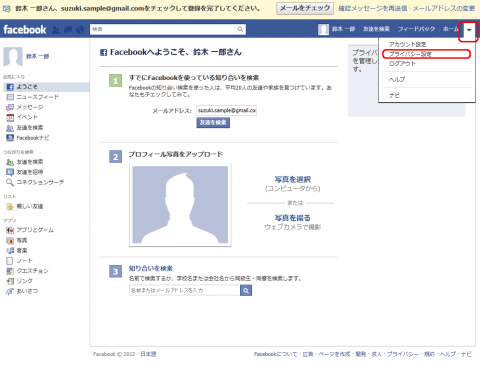Select プライバシー設定 from the dropdown menu
Viewport: 480px width, 369px height.
pyautogui.click(x=410, y=54)
